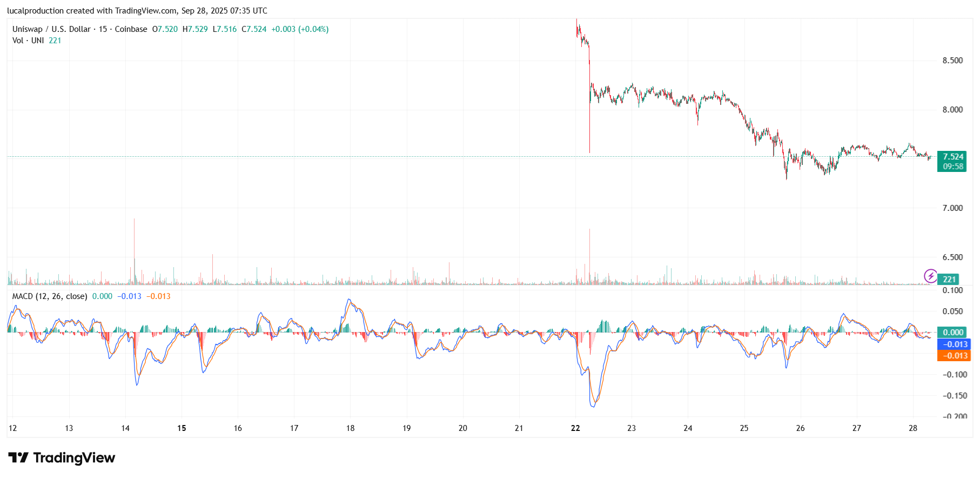Click the MACD legend orange value -0.013
Viewport: 980px width, 478px height.
click(158, 296)
